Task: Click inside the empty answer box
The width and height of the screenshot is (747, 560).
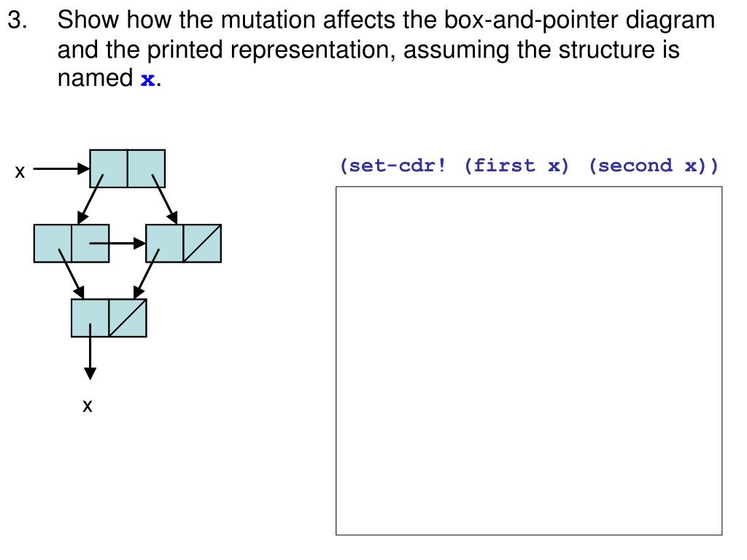Action: point(529,361)
